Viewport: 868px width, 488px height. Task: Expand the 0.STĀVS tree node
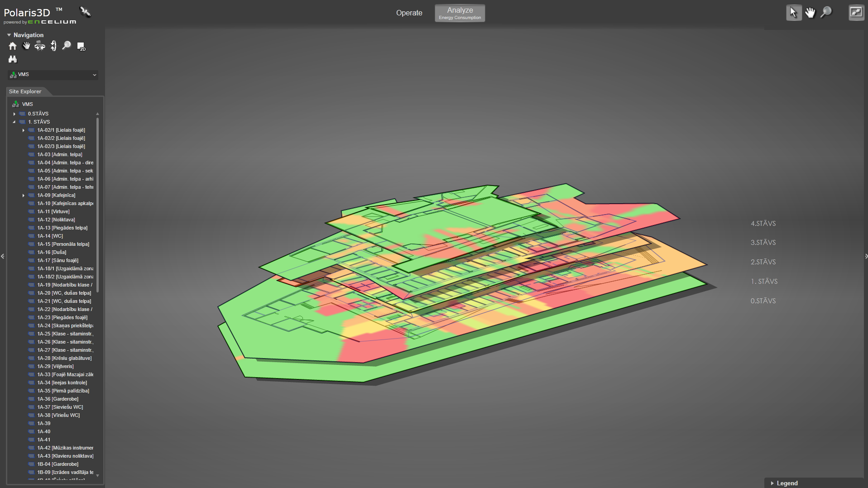pos(14,114)
